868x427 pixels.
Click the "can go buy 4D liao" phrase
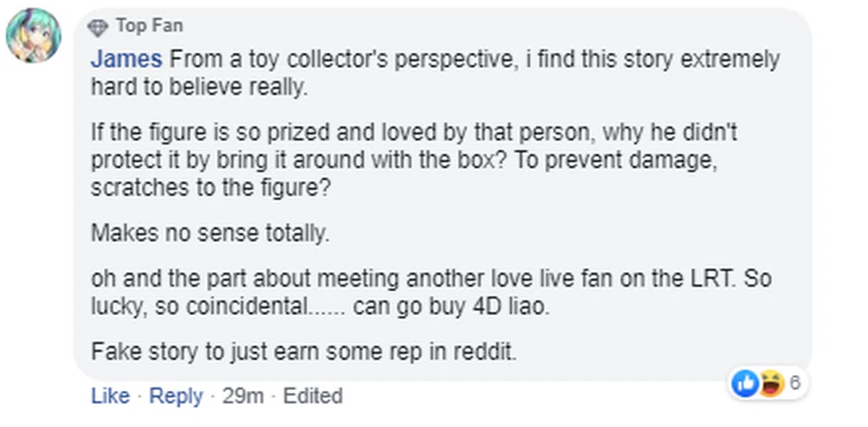coord(451,305)
